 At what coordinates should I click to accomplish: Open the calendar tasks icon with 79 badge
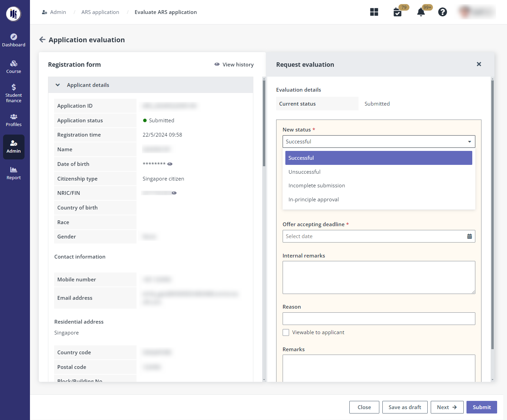click(x=398, y=12)
